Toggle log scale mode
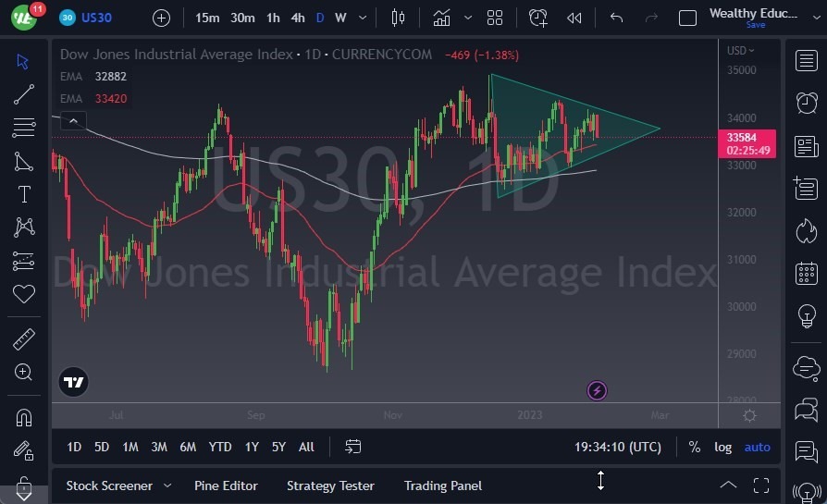The height and width of the screenshot is (504, 827). 722,447
